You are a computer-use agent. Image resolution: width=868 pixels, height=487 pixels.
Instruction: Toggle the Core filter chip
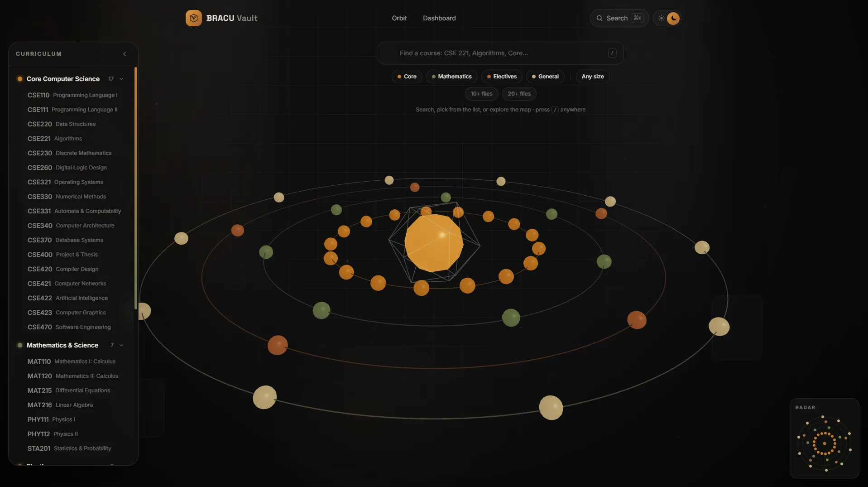pyautogui.click(x=407, y=77)
